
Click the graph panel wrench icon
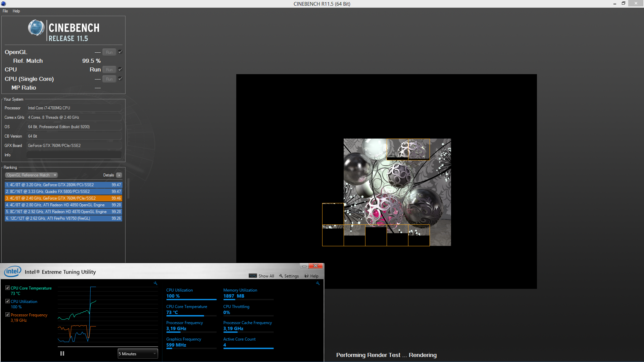pyautogui.click(x=155, y=283)
